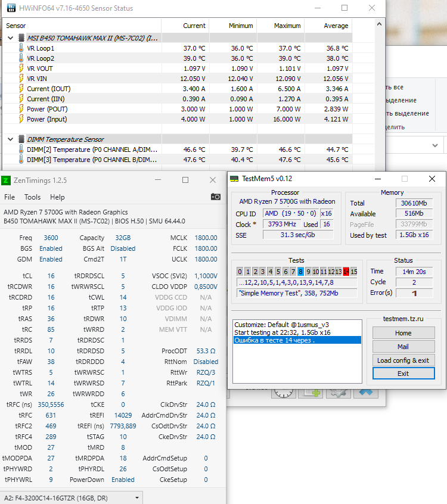Viewport: 447px width, 504px height.
Task: Click the HWiNFO scrollbar up arrow
Action: point(379,24)
